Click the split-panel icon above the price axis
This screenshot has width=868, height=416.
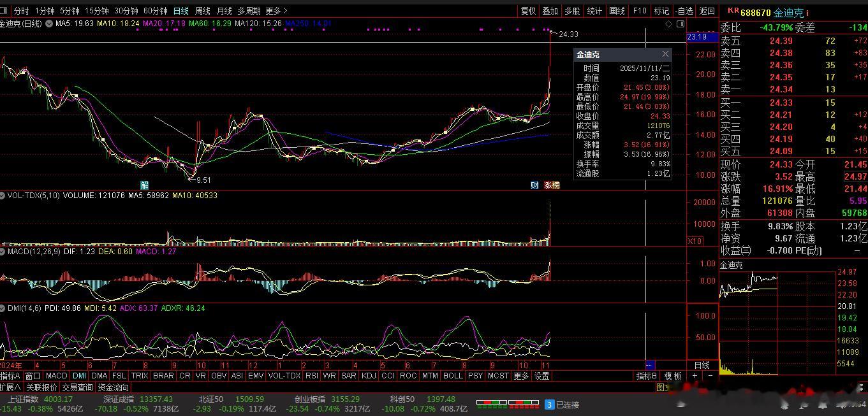pos(680,24)
